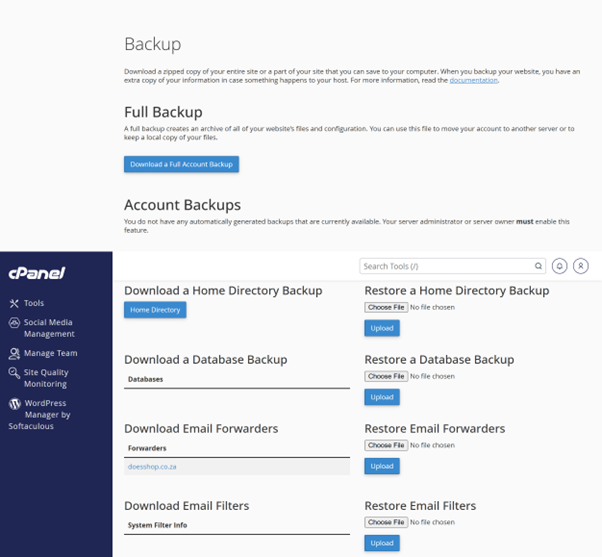The width and height of the screenshot is (602, 557).
Task: Open the documentation link
Action: pos(473,80)
